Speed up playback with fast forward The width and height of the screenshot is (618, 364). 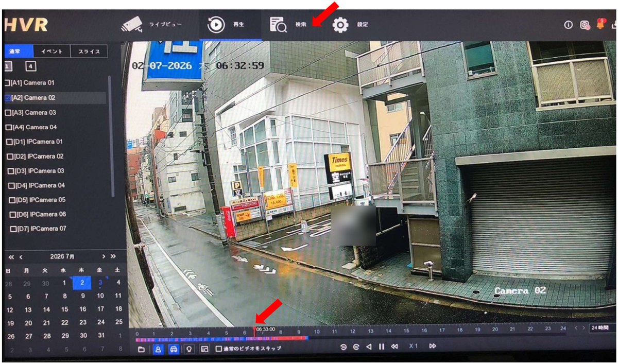click(433, 346)
